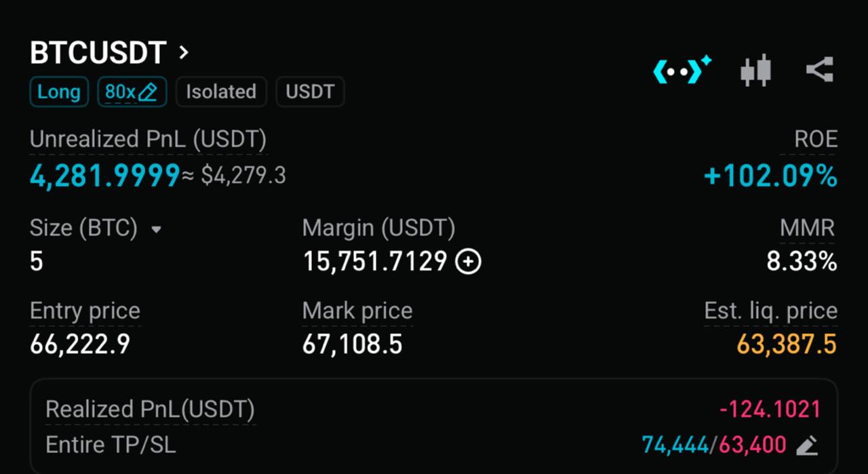Tap the Mark price label

pyautogui.click(x=357, y=311)
